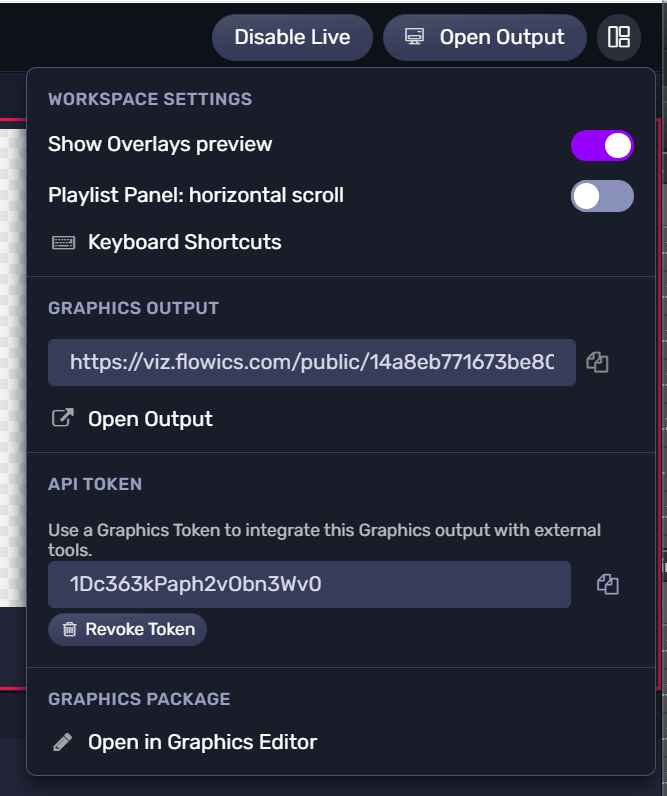Image resolution: width=667 pixels, height=796 pixels.
Task: Click the monitor icon in Open Output button
Action: 414,37
